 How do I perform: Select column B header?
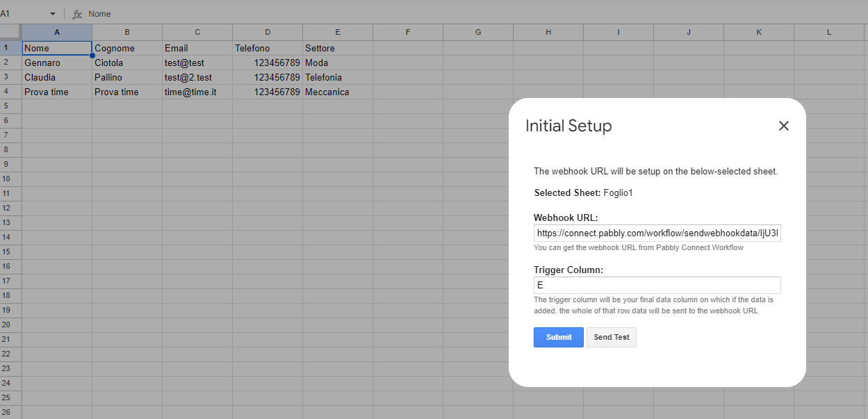(x=127, y=33)
